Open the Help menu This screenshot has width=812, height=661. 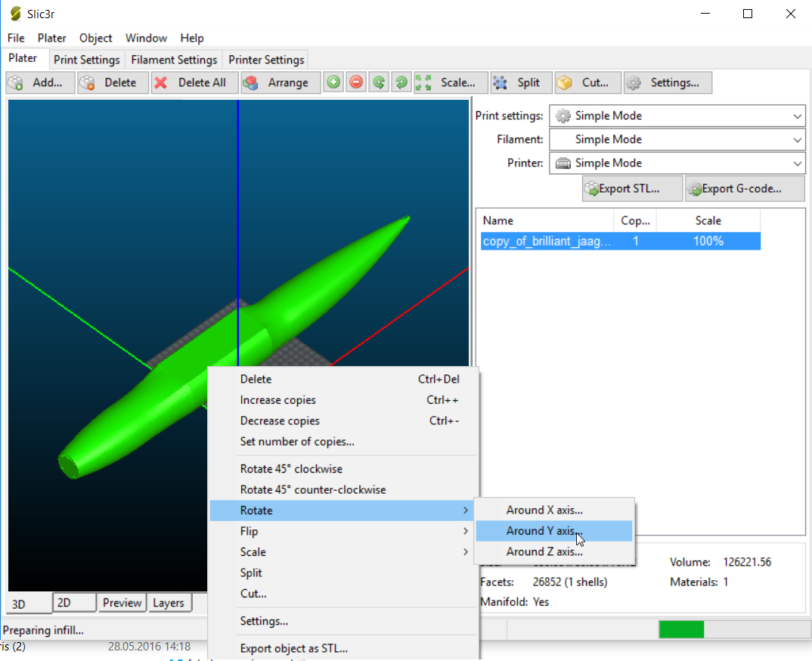191,39
